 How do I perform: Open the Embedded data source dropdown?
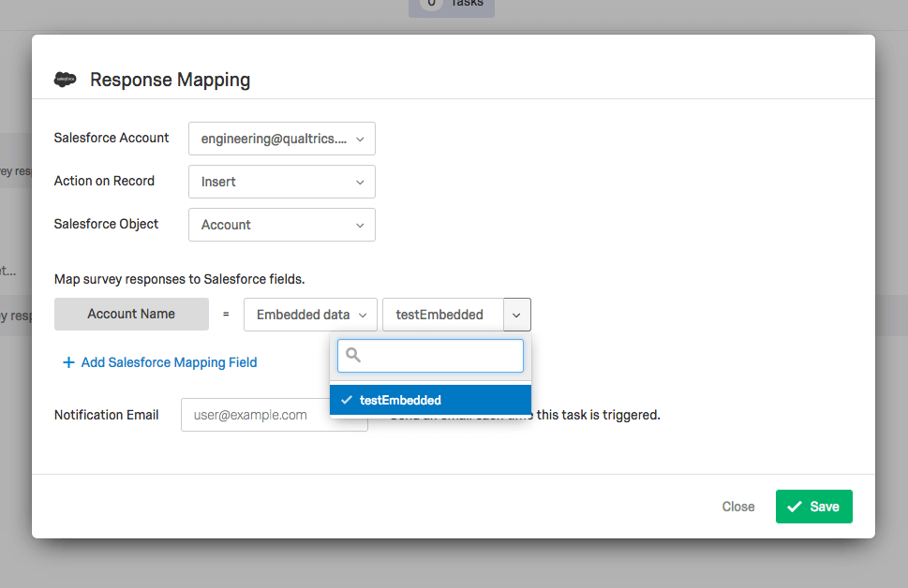point(310,315)
